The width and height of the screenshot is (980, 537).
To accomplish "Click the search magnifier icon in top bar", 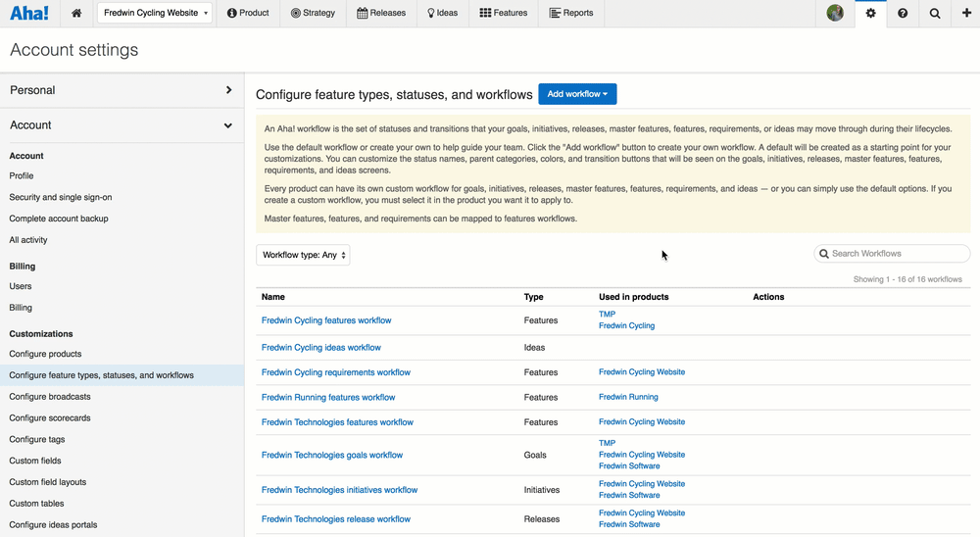I will [934, 13].
